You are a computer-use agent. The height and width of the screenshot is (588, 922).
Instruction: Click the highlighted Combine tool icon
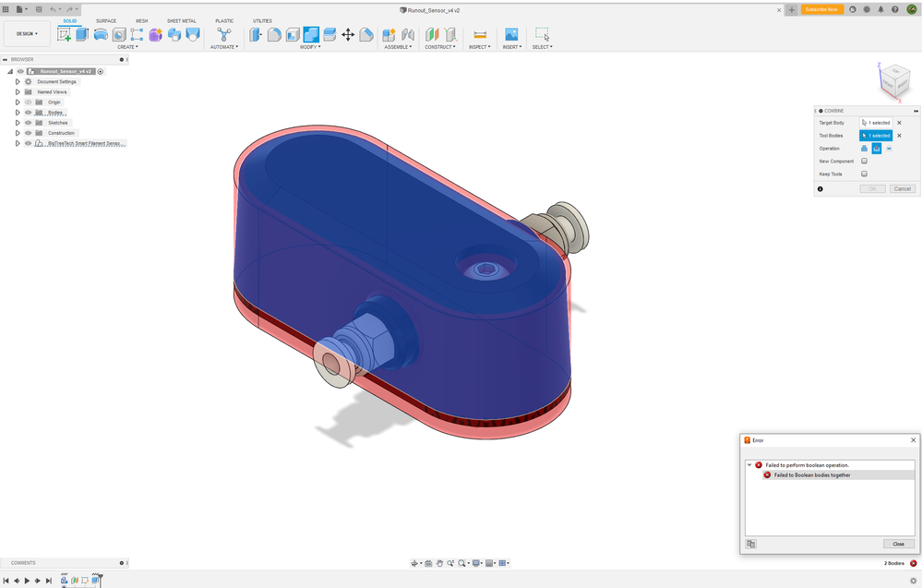click(311, 35)
